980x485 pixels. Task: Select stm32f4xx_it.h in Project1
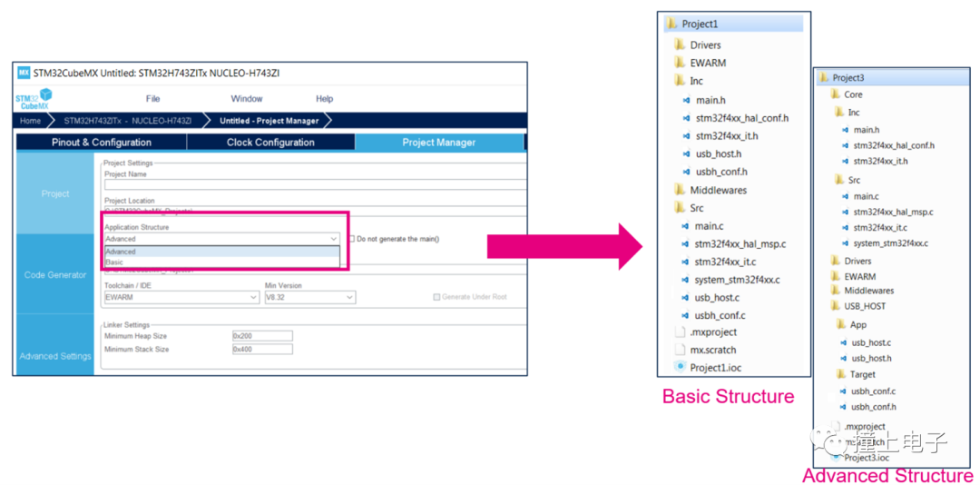point(727,136)
